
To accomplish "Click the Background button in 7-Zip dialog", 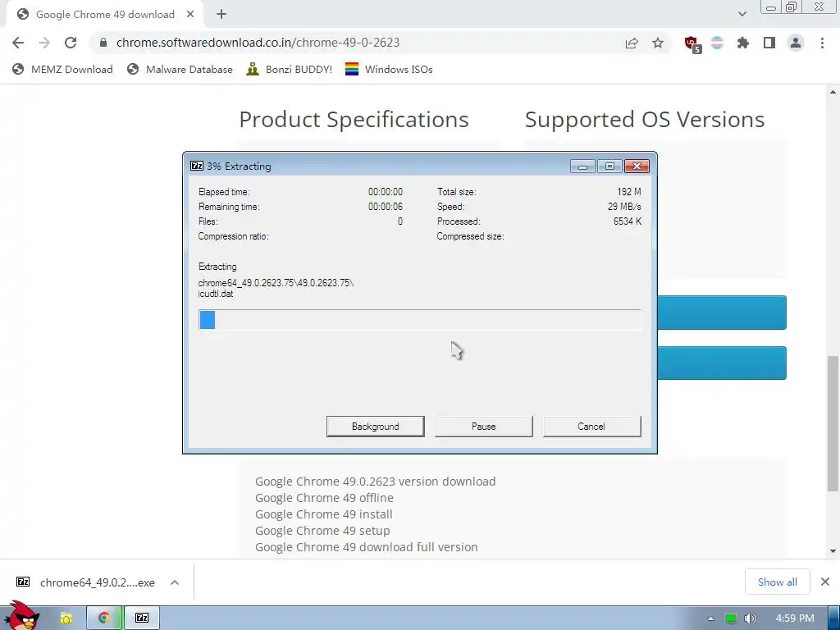I will click(375, 427).
